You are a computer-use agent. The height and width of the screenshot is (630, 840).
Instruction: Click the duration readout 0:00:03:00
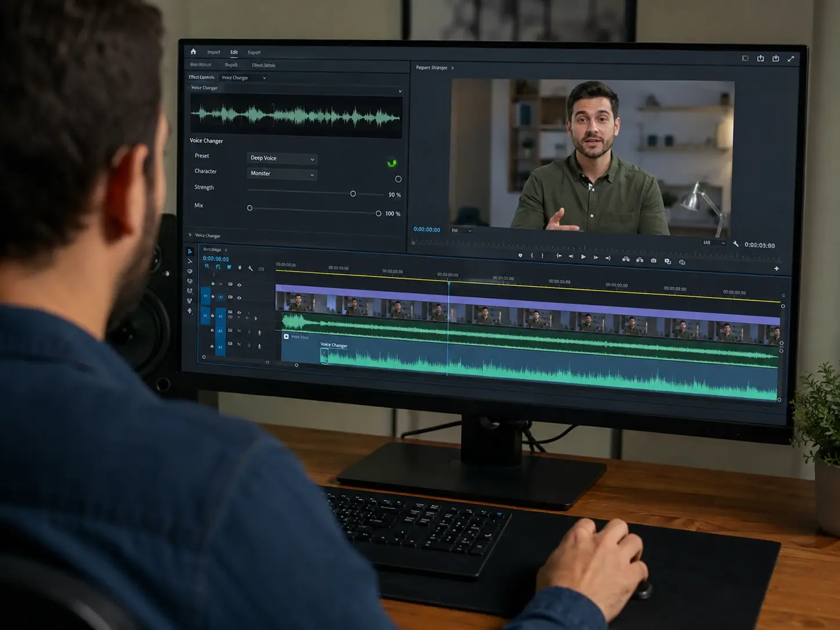pos(759,245)
